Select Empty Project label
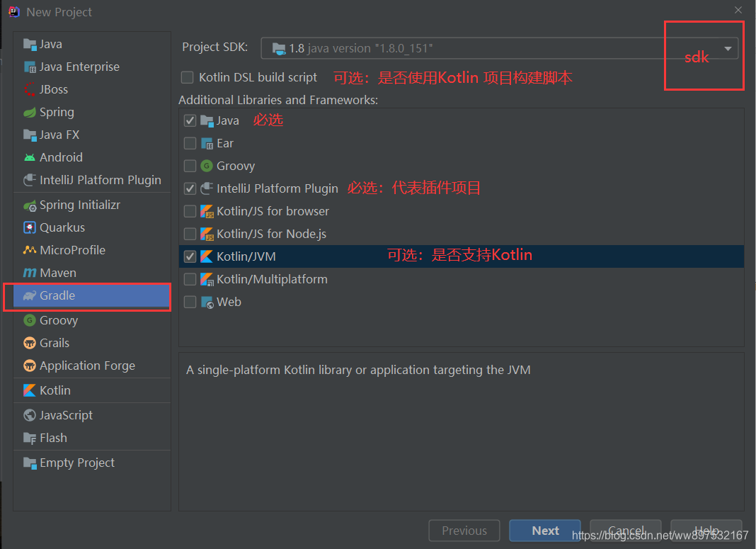This screenshot has height=549, width=756. tap(77, 463)
